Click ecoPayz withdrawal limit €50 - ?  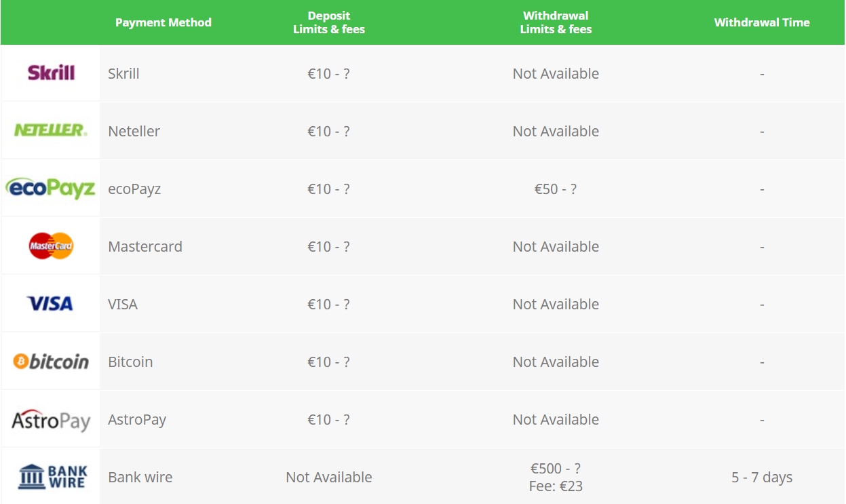[x=556, y=189]
